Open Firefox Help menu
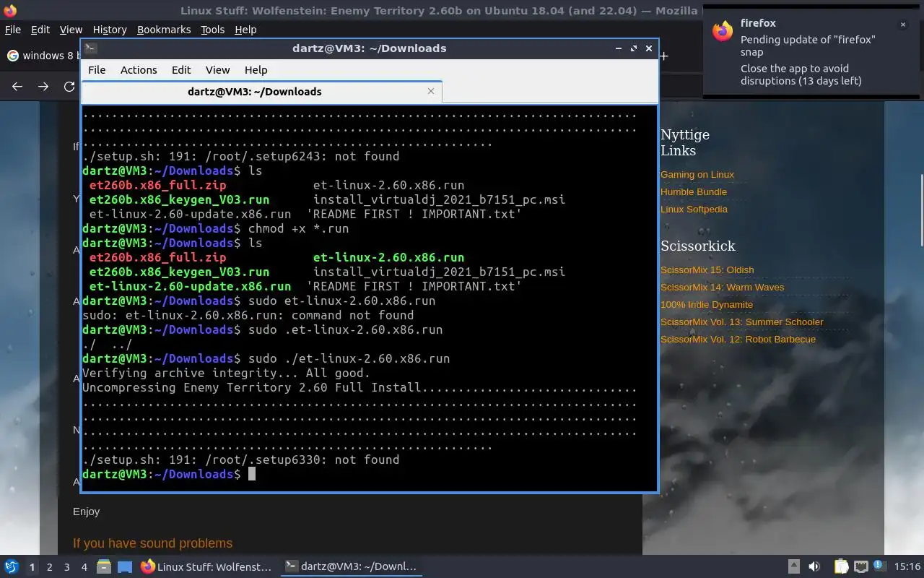The image size is (924, 578). coord(245,30)
